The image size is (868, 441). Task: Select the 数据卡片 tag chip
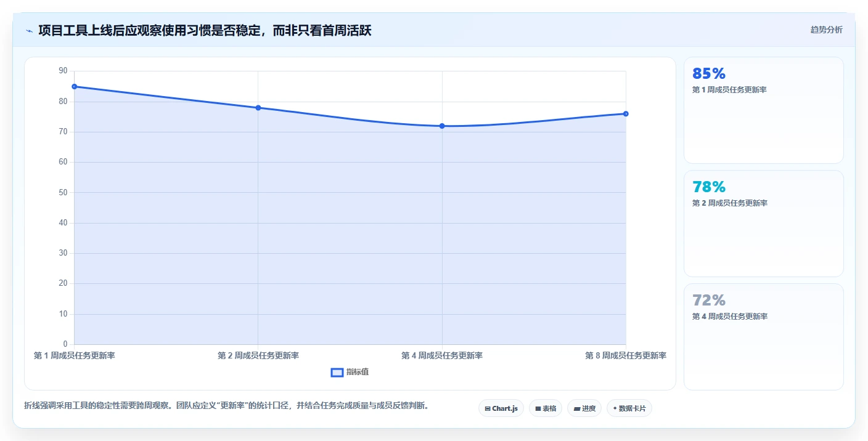tap(629, 408)
